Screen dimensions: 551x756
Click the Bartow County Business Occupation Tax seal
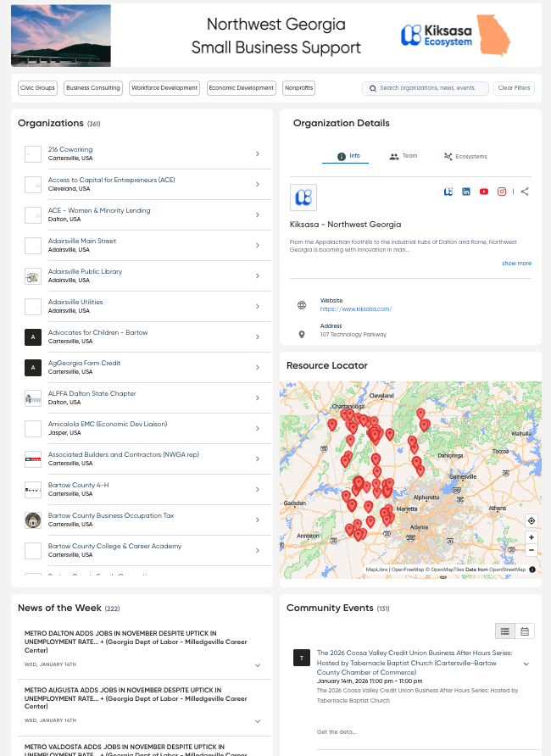click(x=33, y=520)
